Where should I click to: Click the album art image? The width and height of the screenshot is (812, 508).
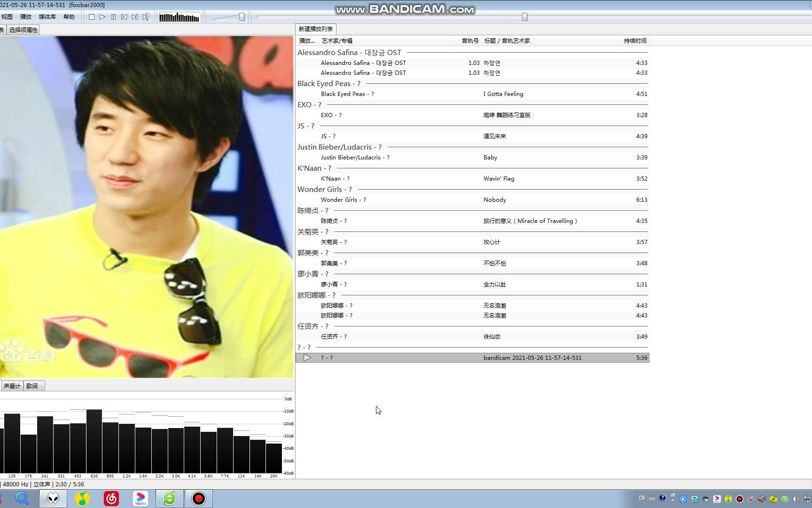coord(147,207)
